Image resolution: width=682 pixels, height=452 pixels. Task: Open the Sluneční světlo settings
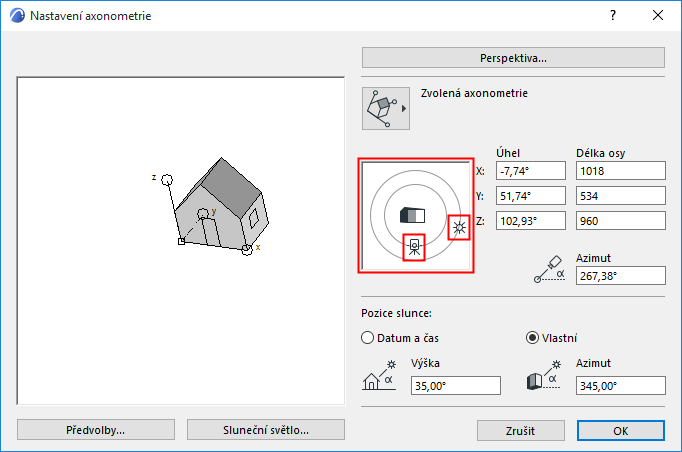point(265,430)
